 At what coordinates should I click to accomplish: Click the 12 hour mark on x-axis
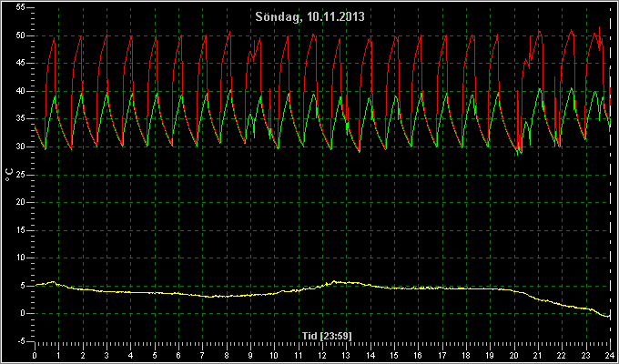(x=322, y=356)
